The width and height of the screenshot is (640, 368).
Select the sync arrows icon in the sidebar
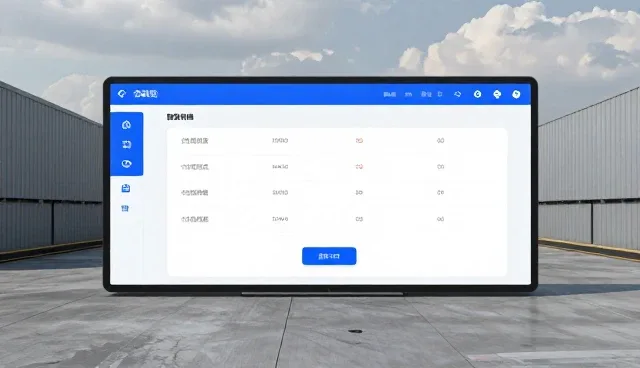click(127, 144)
